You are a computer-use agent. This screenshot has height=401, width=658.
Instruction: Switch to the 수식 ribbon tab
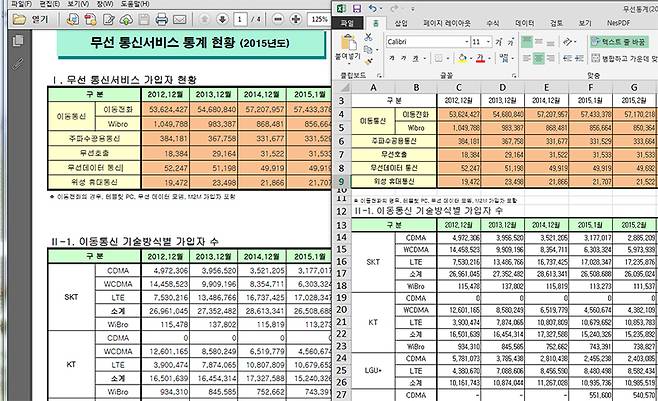[493, 23]
